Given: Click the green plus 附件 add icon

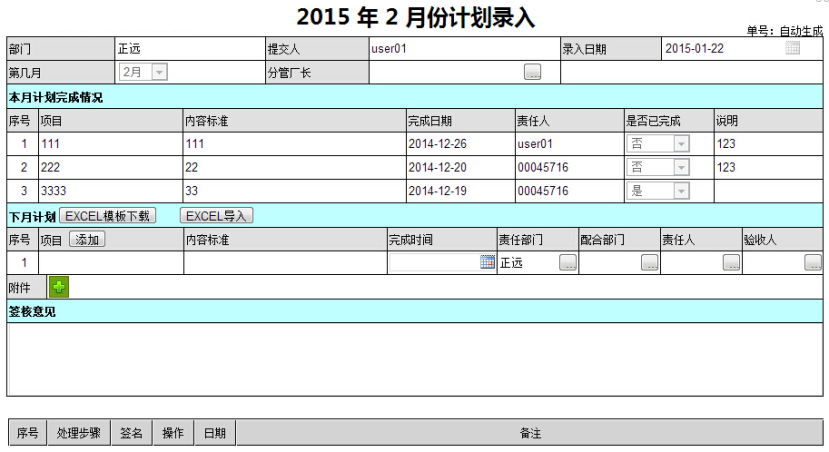Looking at the screenshot, I should tap(59, 287).
